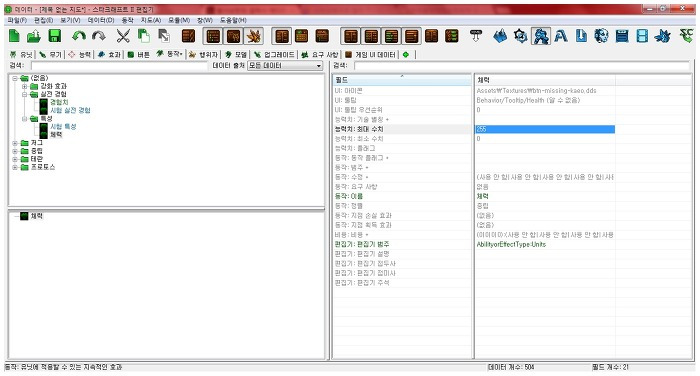The image size is (700, 376).
Task: Click the Copy pages icon
Action: 143,36
